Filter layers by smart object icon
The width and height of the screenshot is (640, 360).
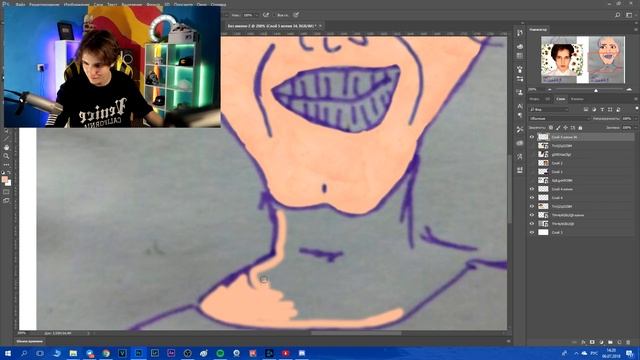pos(618,109)
